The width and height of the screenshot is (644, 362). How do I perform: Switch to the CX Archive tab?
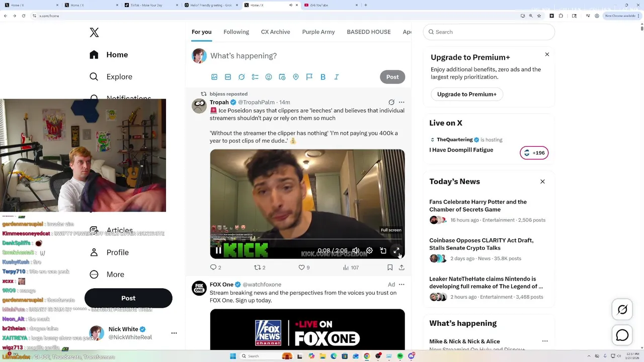[x=275, y=32]
